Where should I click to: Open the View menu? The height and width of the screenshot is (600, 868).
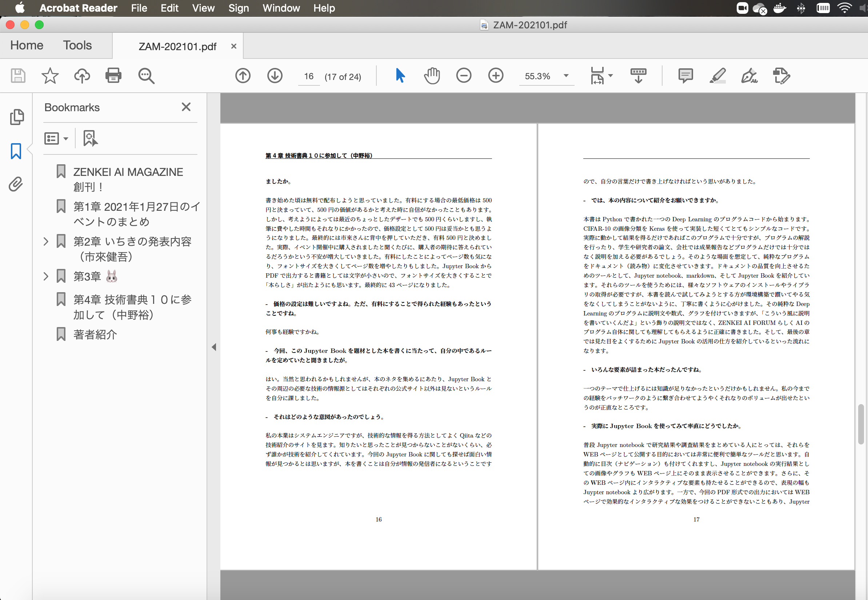(x=204, y=8)
